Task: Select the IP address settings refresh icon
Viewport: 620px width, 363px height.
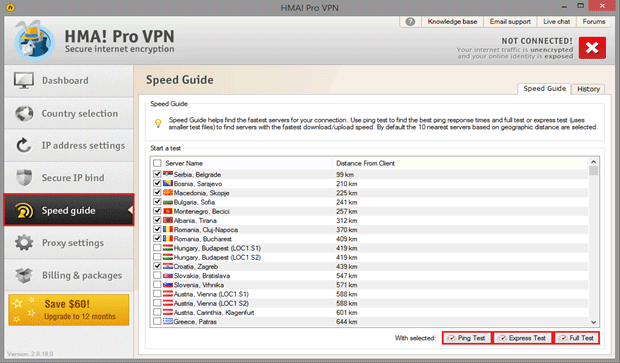Action: (24, 145)
